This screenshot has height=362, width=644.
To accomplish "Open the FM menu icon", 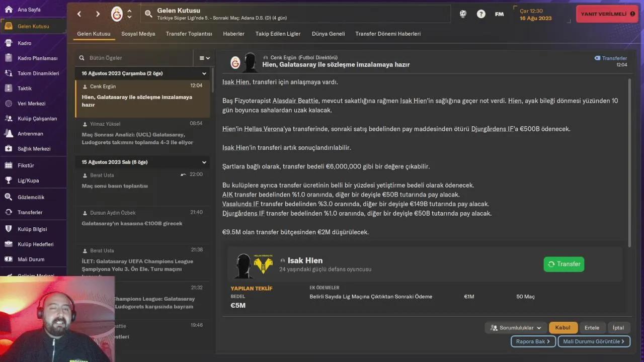I will (x=499, y=14).
